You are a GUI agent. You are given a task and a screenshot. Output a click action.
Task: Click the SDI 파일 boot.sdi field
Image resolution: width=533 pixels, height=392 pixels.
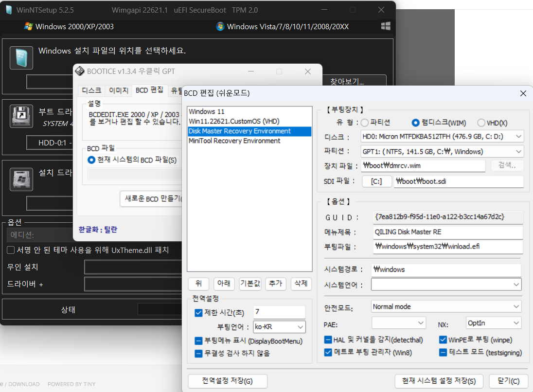point(459,181)
